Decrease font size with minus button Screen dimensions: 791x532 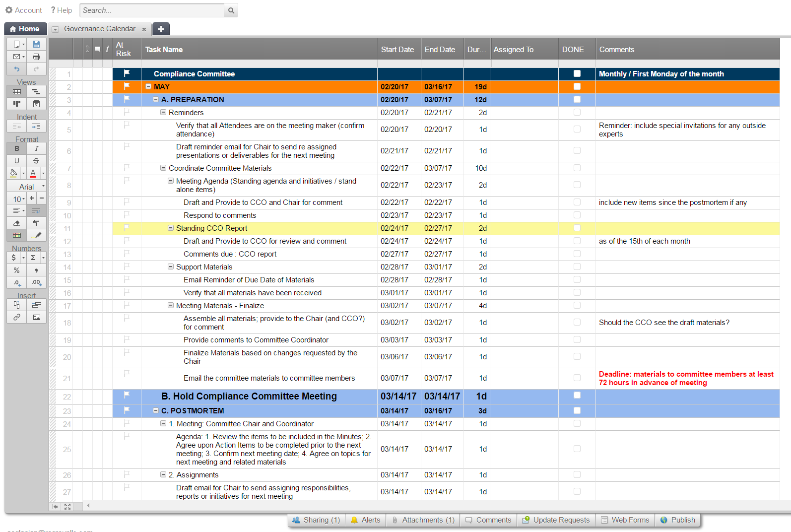(x=42, y=199)
